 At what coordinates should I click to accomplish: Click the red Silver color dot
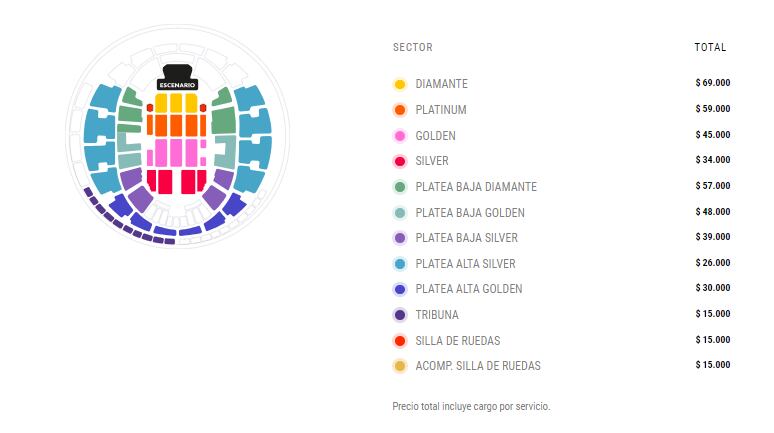(400, 161)
